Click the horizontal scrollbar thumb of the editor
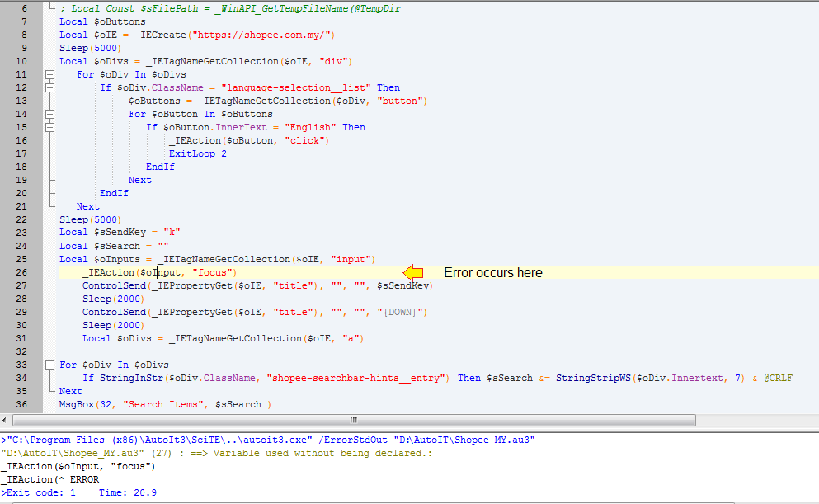819x504 pixels. [354, 421]
